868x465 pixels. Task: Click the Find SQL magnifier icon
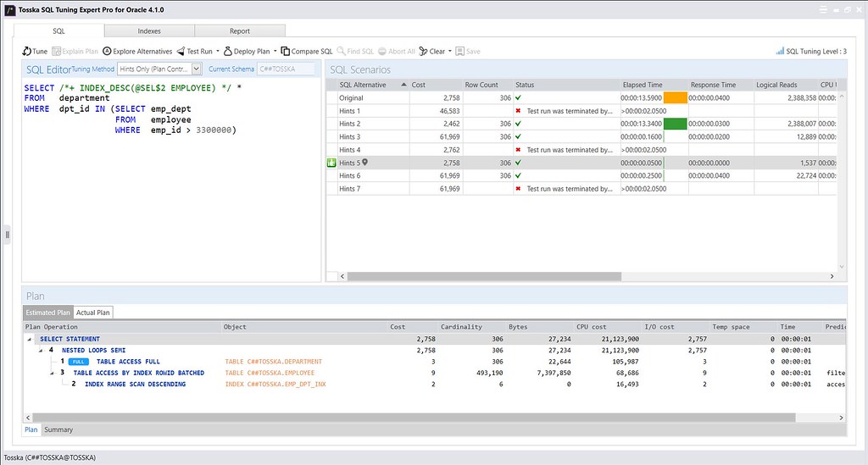[341, 52]
